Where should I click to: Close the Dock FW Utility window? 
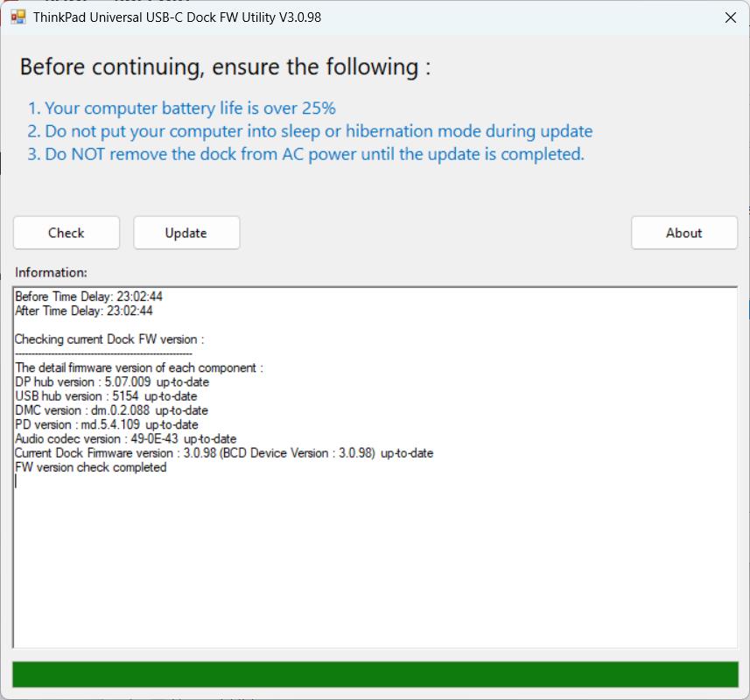731,17
